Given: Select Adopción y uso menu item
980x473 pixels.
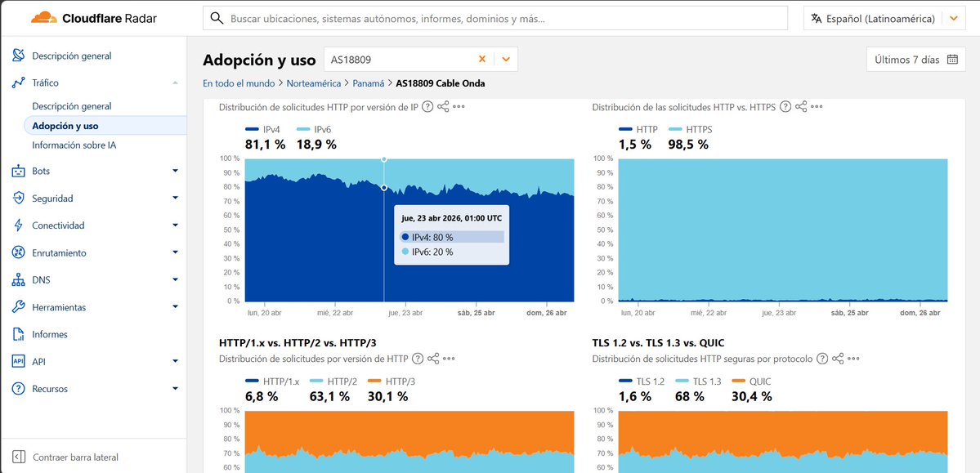Looking at the screenshot, I should pos(105,126).
